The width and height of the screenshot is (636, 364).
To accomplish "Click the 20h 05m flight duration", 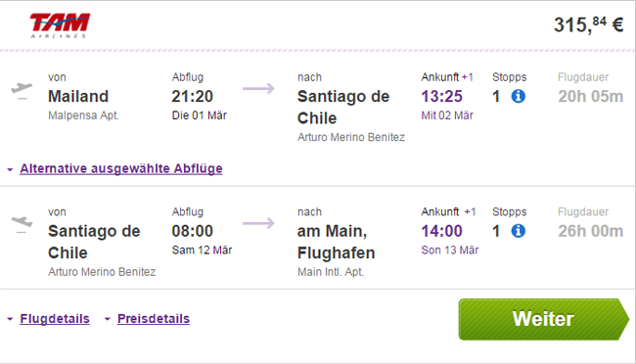I will [591, 96].
